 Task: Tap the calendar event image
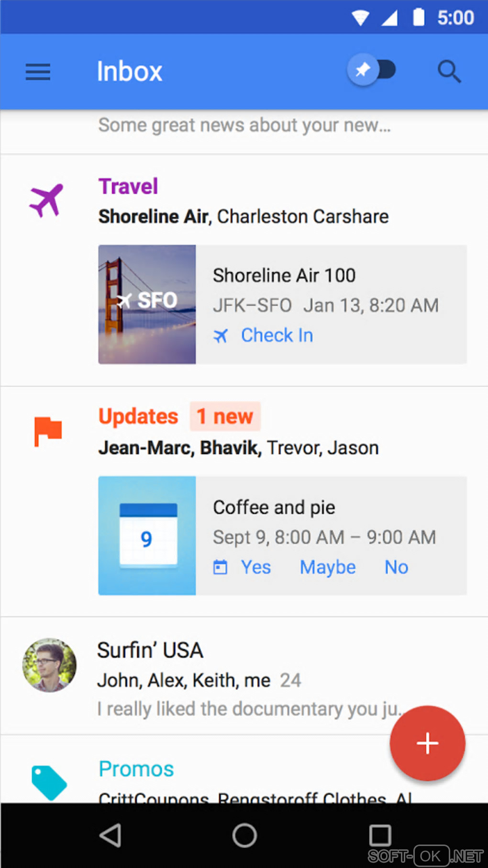click(147, 535)
